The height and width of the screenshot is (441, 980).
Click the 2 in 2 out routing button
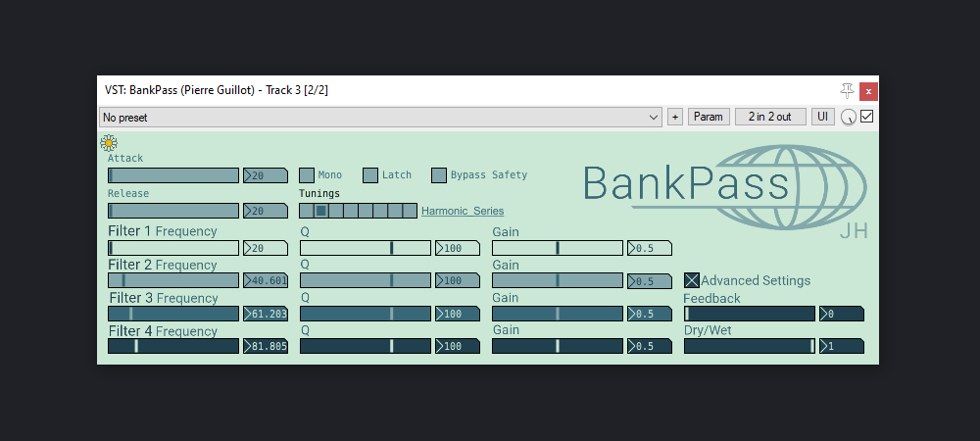pos(770,117)
